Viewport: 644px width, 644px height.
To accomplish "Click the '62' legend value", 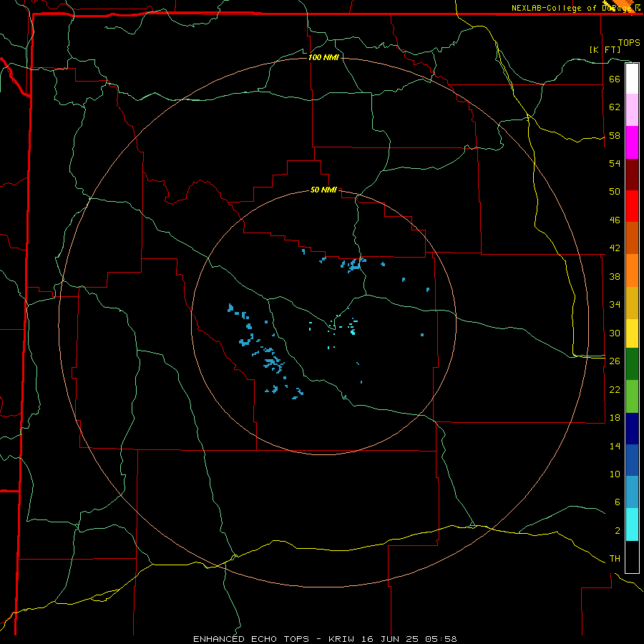I will tap(615, 107).
